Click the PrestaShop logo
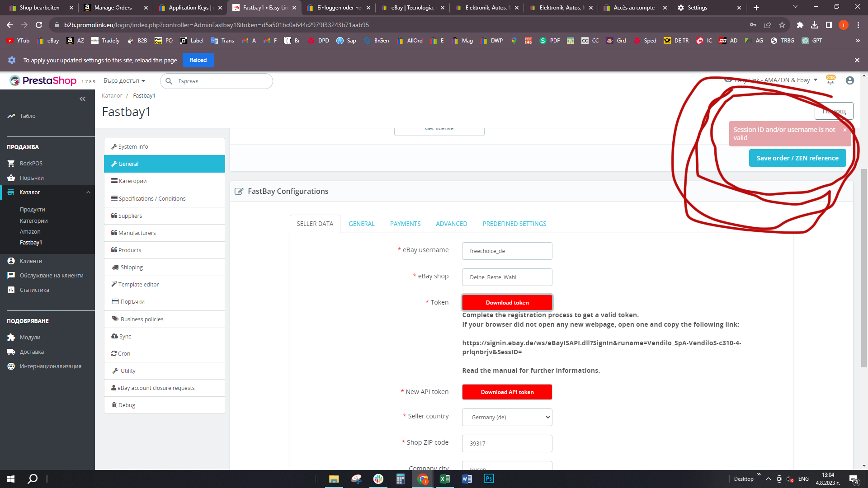The width and height of the screenshot is (868, 488). (43, 81)
